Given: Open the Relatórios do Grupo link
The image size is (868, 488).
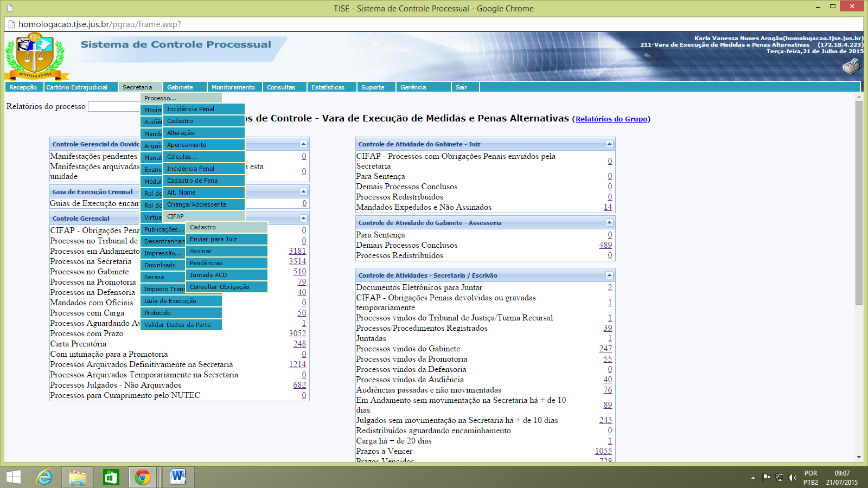Looking at the screenshot, I should [x=611, y=119].
